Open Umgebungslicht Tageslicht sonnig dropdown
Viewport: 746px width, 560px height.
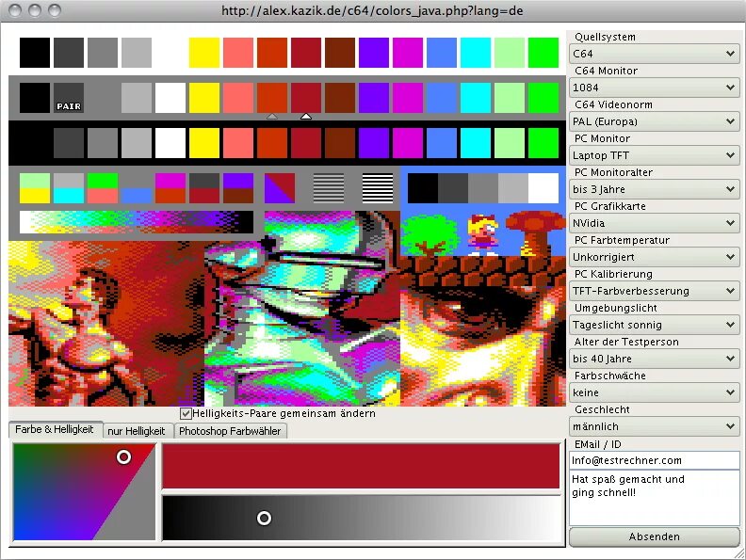point(655,325)
